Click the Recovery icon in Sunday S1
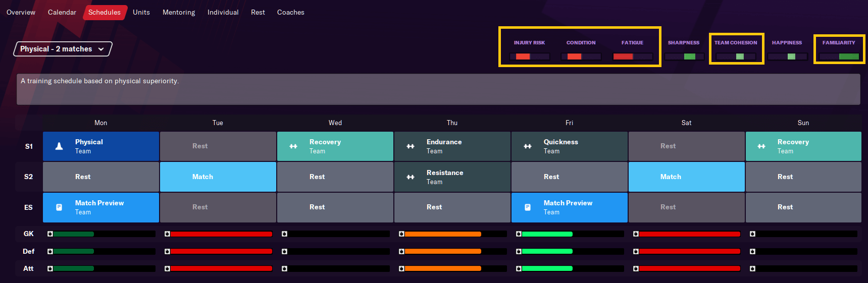 (x=761, y=146)
